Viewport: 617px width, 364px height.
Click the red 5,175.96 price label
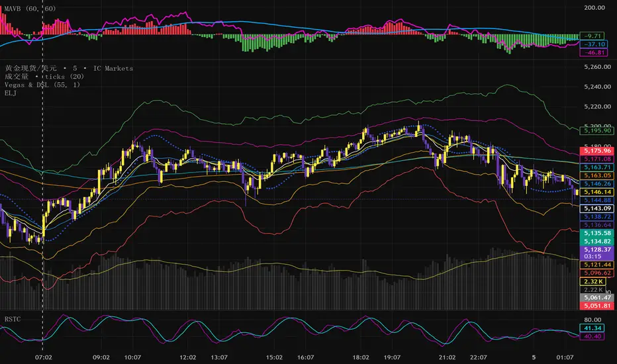click(x=597, y=151)
